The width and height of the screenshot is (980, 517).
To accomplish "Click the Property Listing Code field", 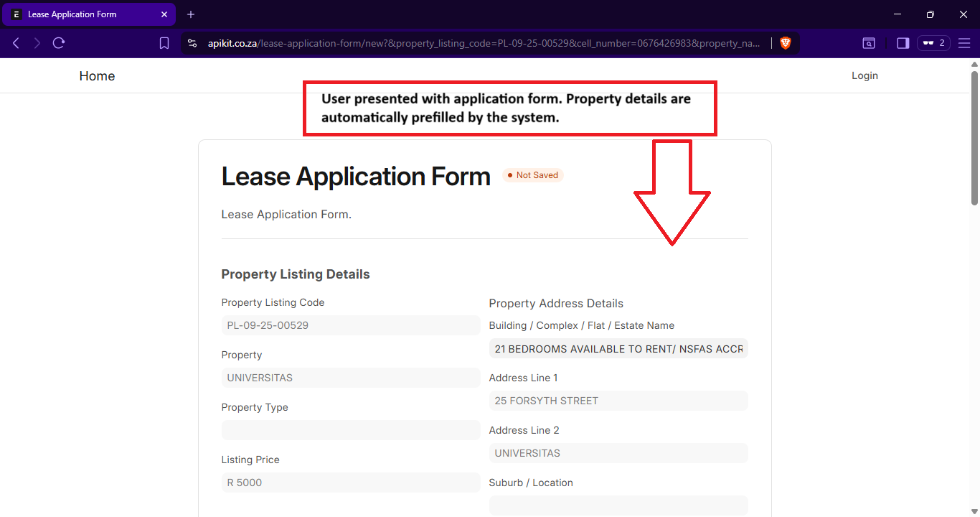I will pyautogui.click(x=350, y=325).
